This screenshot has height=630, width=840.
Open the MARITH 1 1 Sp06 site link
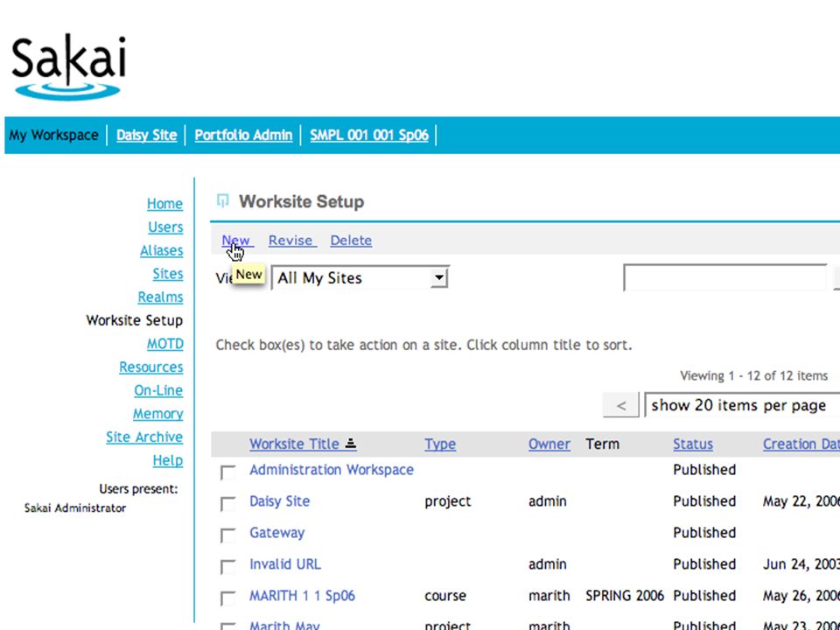point(302,596)
